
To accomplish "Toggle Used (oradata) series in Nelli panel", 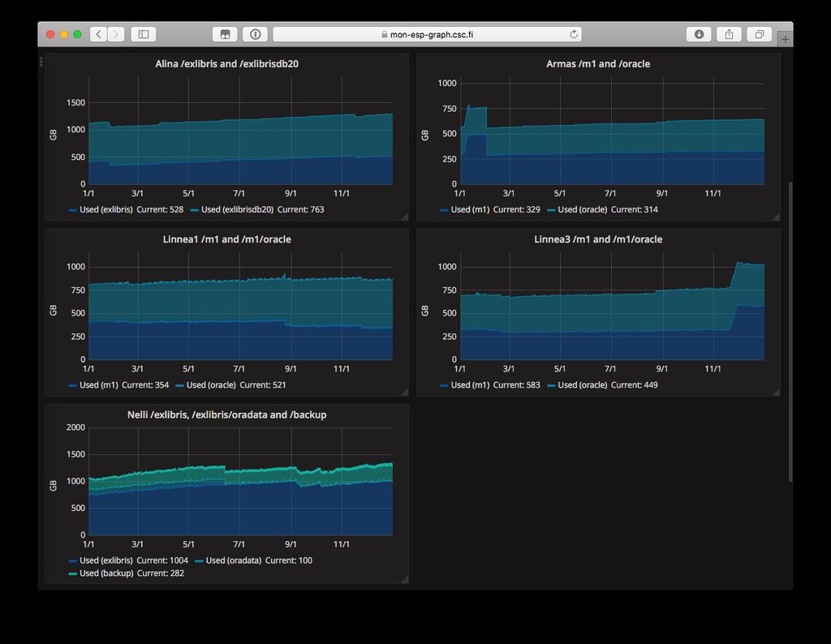I will pyautogui.click(x=234, y=560).
